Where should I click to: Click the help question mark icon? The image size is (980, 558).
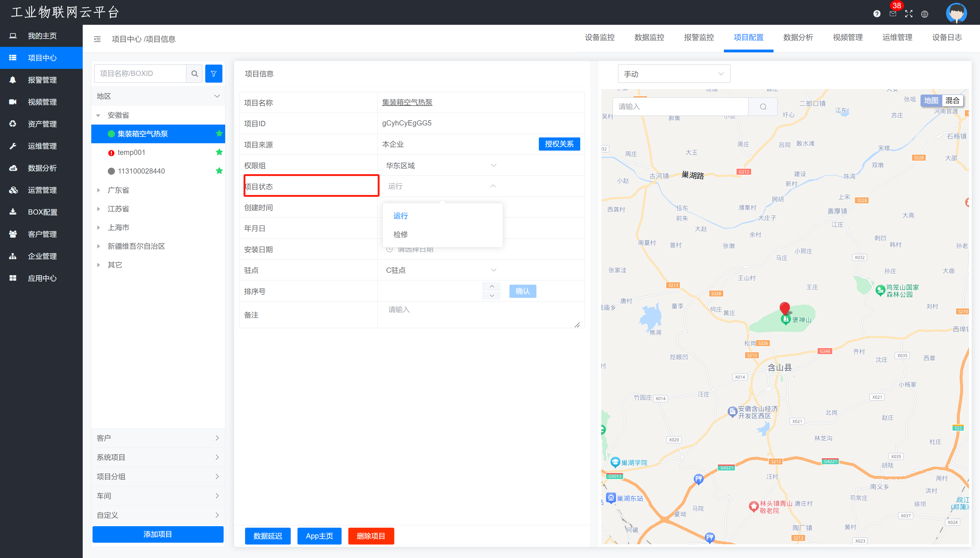click(876, 14)
